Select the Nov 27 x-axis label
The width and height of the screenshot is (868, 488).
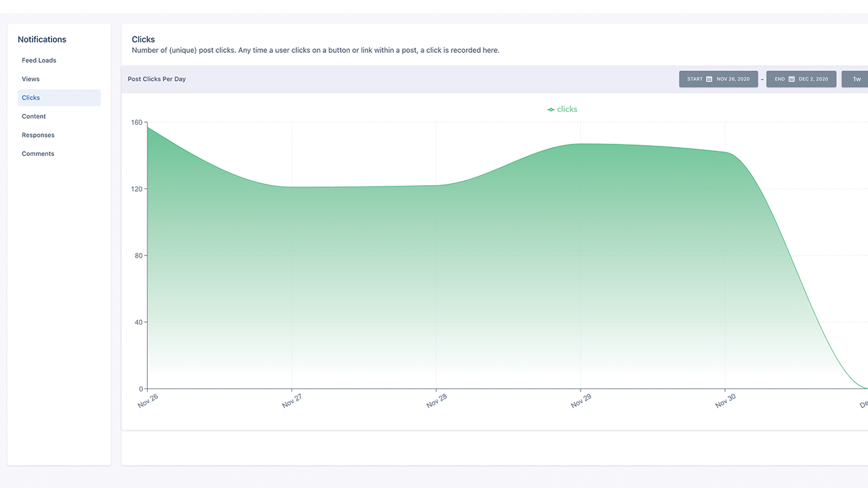[292, 401]
